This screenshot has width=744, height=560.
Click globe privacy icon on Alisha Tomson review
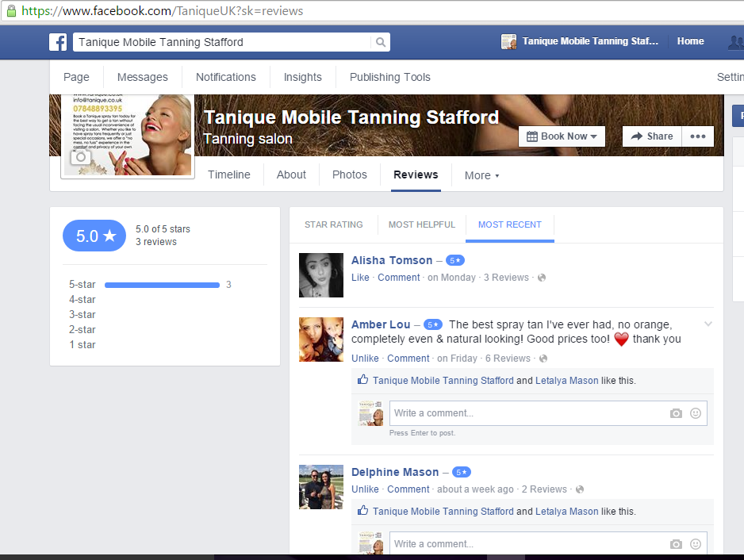[x=542, y=278]
